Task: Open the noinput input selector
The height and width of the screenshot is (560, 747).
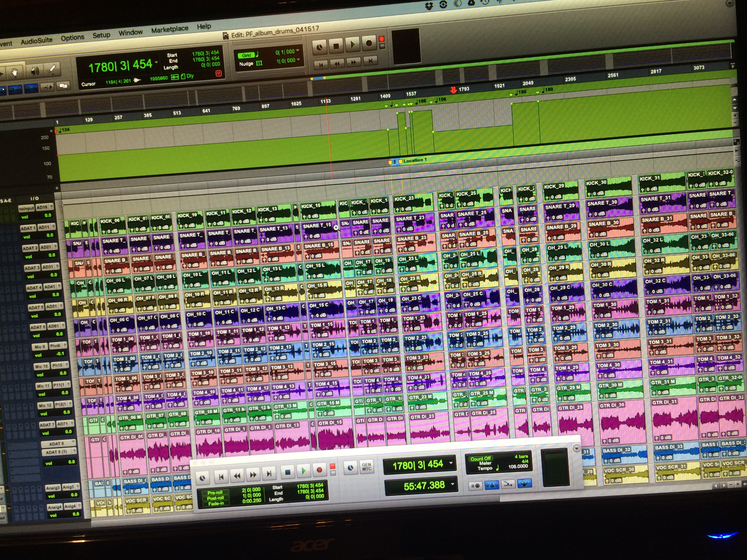Action: point(26,208)
